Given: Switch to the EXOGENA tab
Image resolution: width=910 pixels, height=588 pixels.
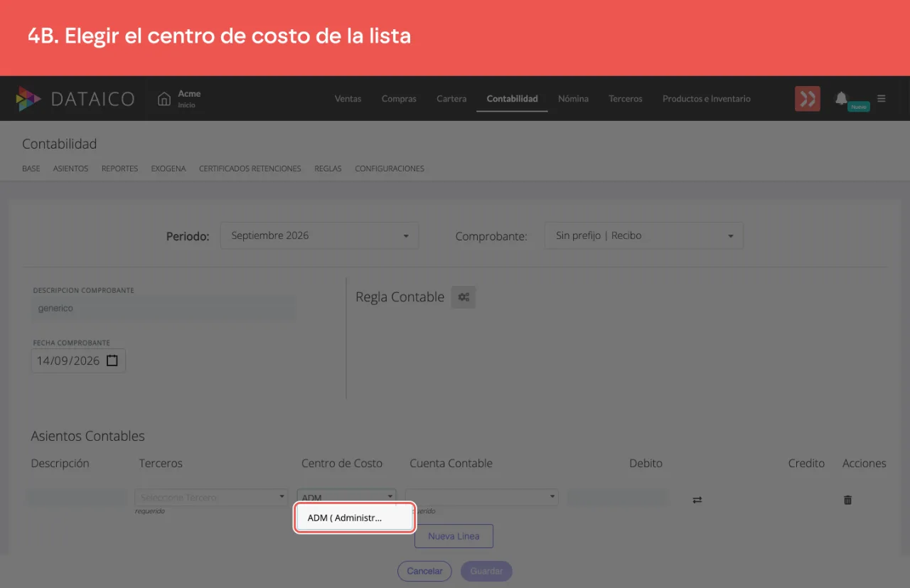Looking at the screenshot, I should tap(168, 169).
